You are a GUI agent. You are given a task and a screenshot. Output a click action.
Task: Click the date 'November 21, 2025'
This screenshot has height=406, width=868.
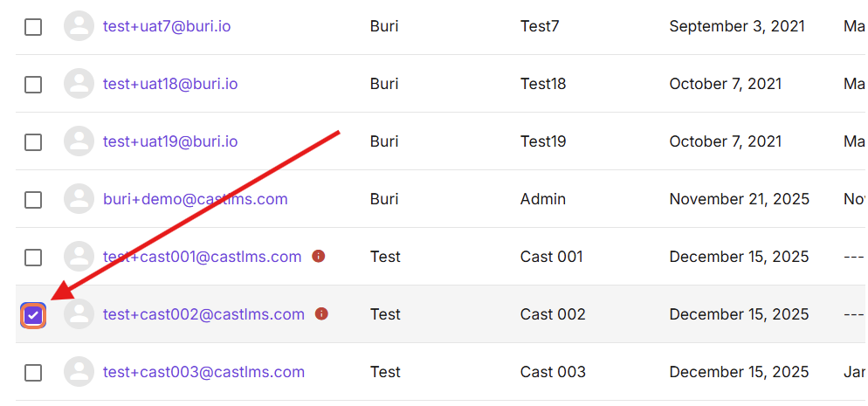pos(739,199)
